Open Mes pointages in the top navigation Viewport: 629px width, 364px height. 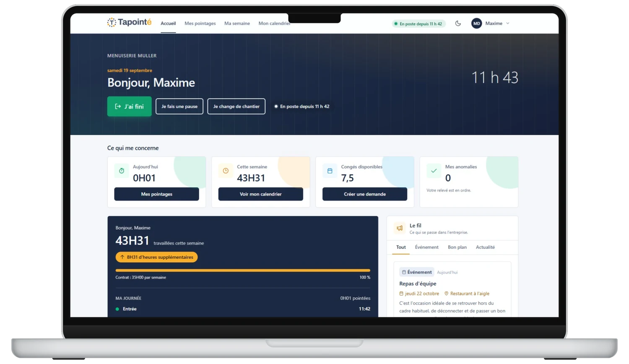[200, 23]
